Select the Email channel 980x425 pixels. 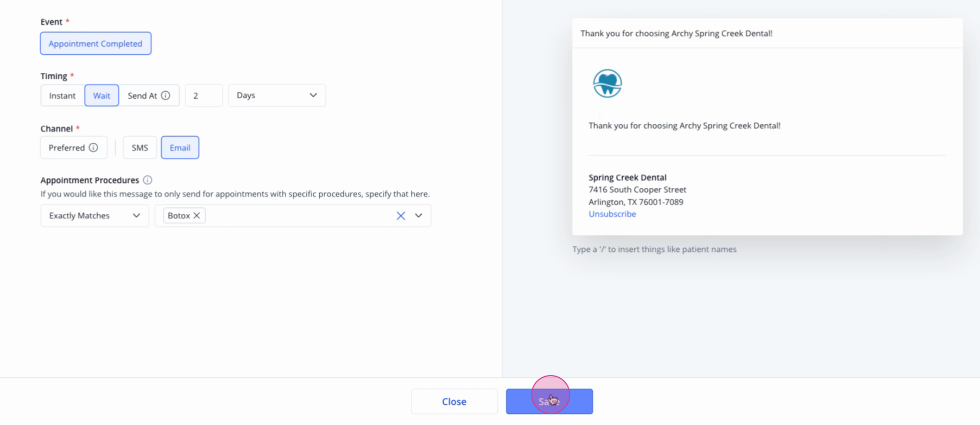180,148
